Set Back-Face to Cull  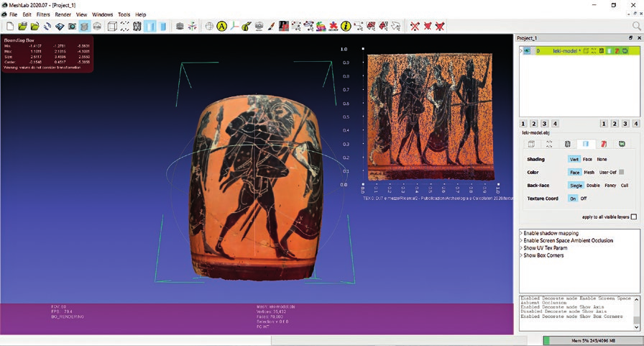(x=625, y=186)
